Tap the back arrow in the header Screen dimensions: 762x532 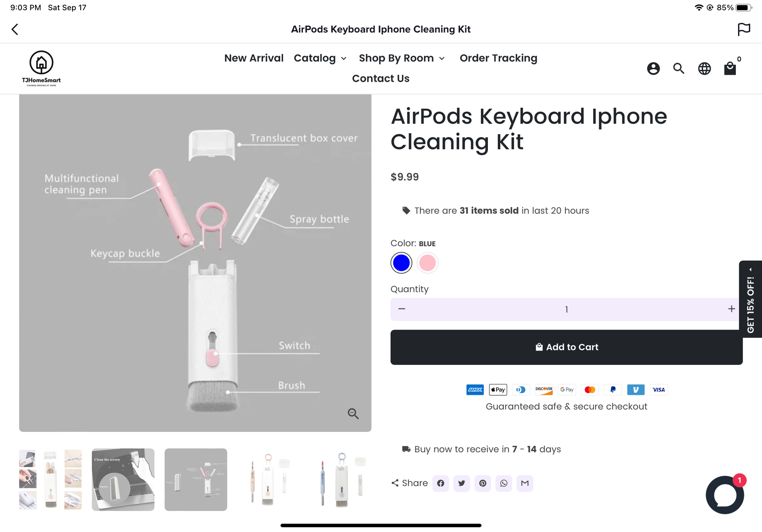[15, 29]
